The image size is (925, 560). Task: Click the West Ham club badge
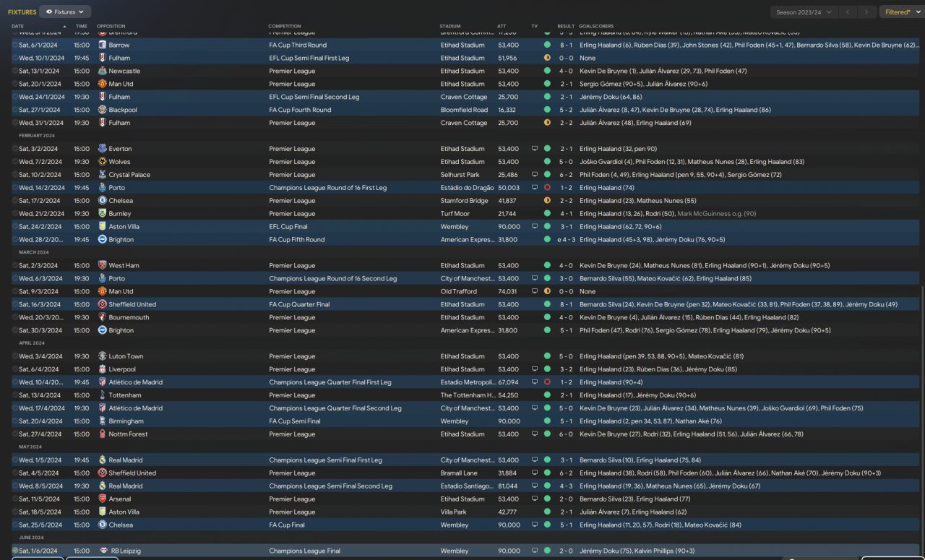102,266
